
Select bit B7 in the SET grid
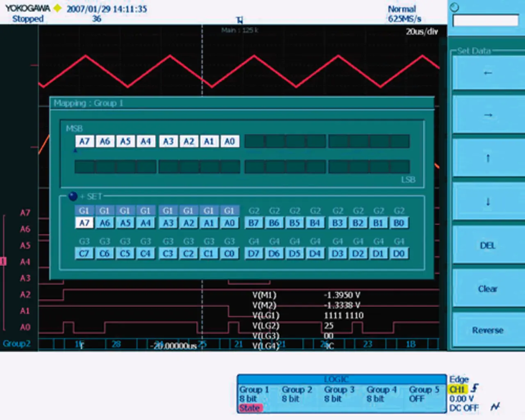pos(253,223)
